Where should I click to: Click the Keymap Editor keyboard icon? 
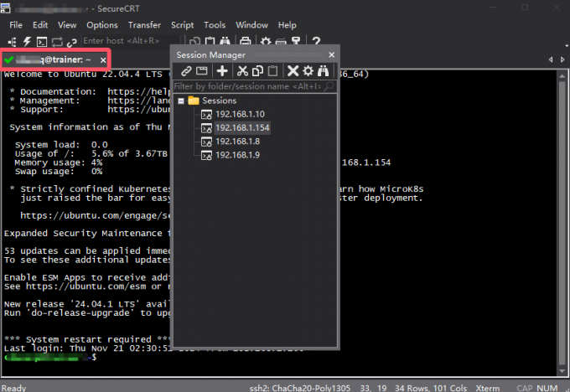point(281,42)
